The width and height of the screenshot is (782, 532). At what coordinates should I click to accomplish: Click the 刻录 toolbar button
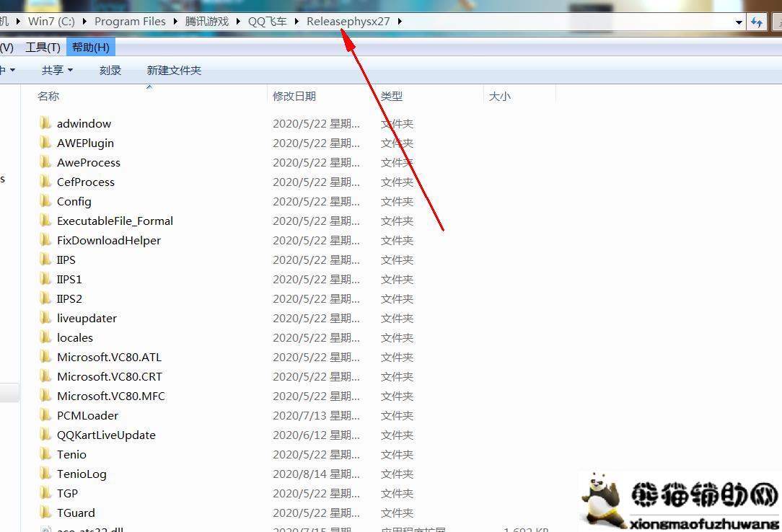click(x=110, y=70)
